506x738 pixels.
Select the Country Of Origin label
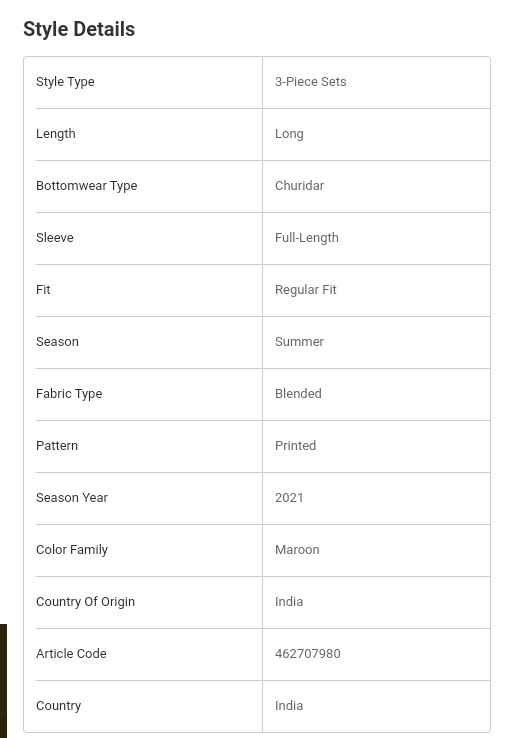click(86, 602)
